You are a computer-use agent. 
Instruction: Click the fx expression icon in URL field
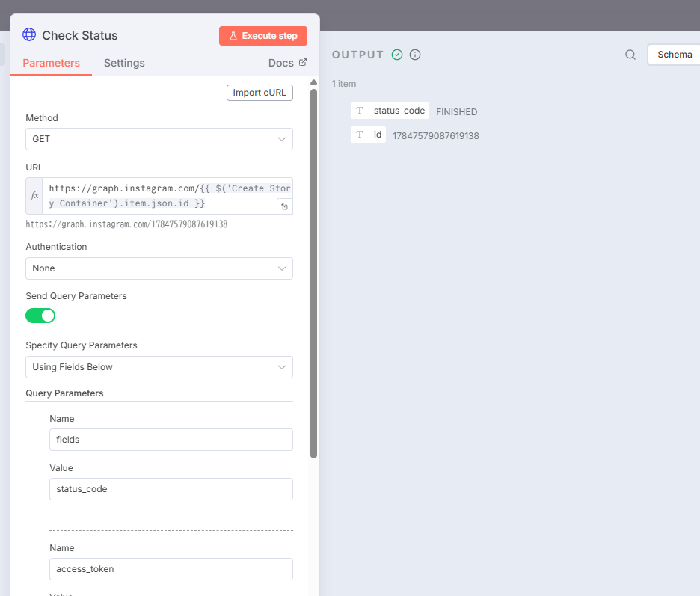pos(34,196)
